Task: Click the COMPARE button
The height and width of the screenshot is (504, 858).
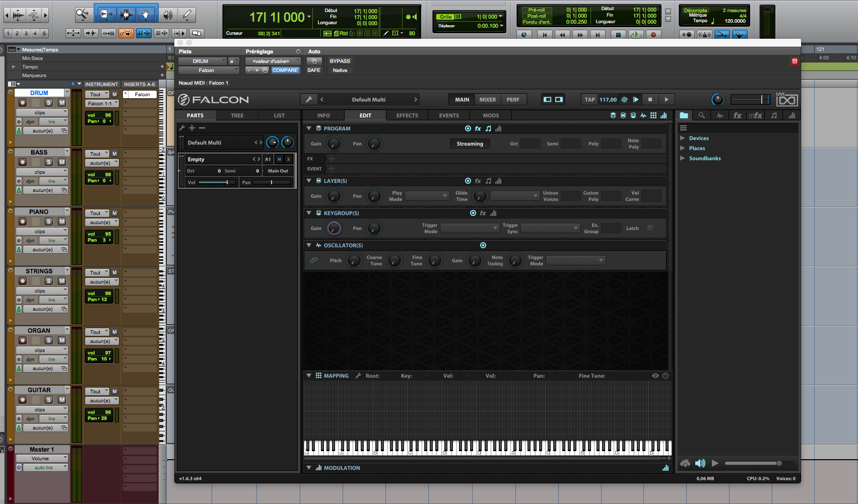Action: point(285,70)
